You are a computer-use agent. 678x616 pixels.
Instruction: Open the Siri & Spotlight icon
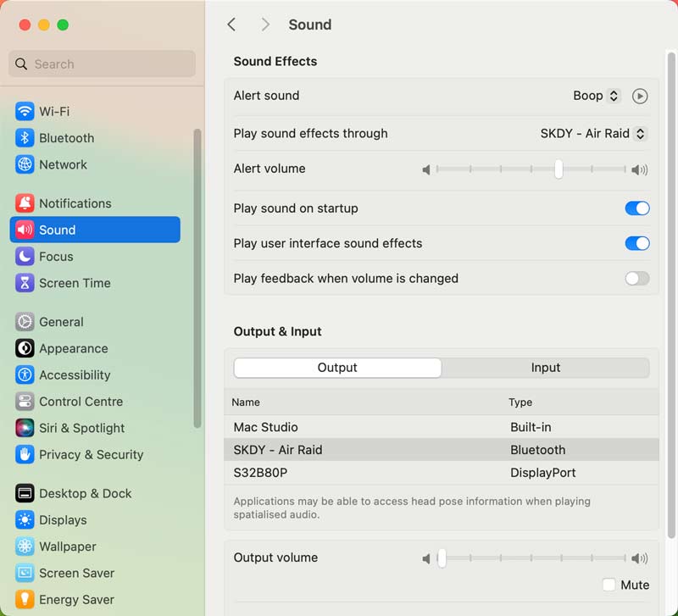click(x=25, y=428)
